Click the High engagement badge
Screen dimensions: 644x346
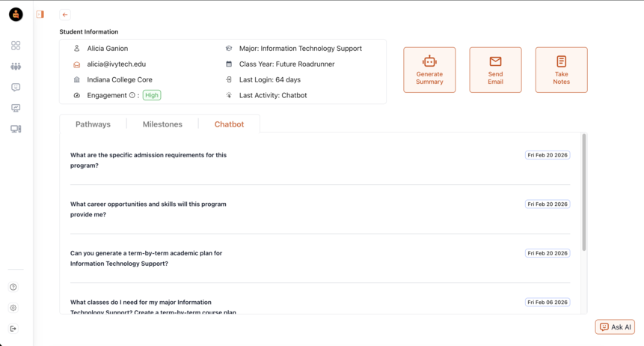152,95
